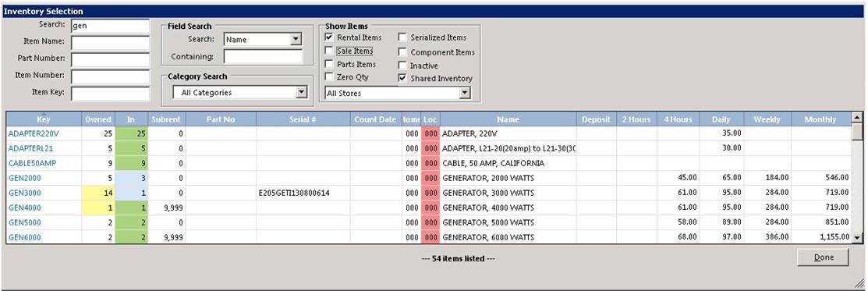
Task: Select the GEN6000 key
Action: [24, 237]
